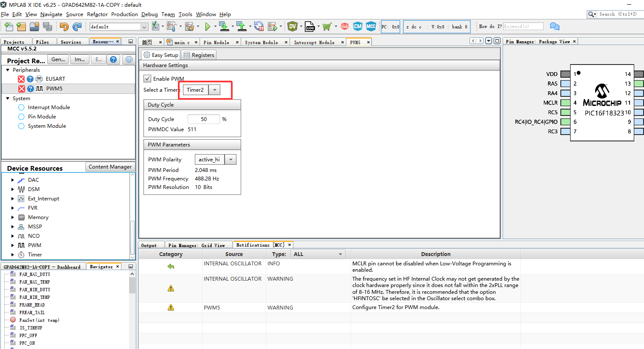Open the DV Data Visualizer icon
Screen dimensions: 644x349
292,26
